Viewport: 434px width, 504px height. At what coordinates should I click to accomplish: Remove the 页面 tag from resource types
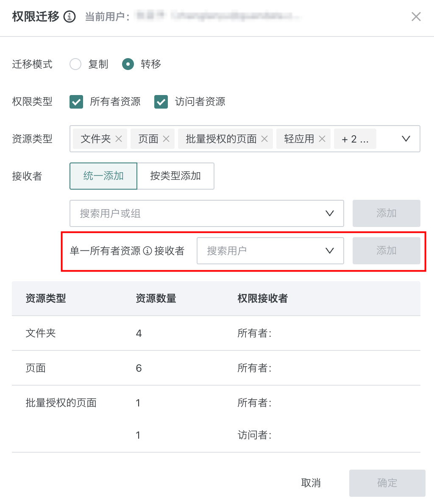click(x=166, y=139)
